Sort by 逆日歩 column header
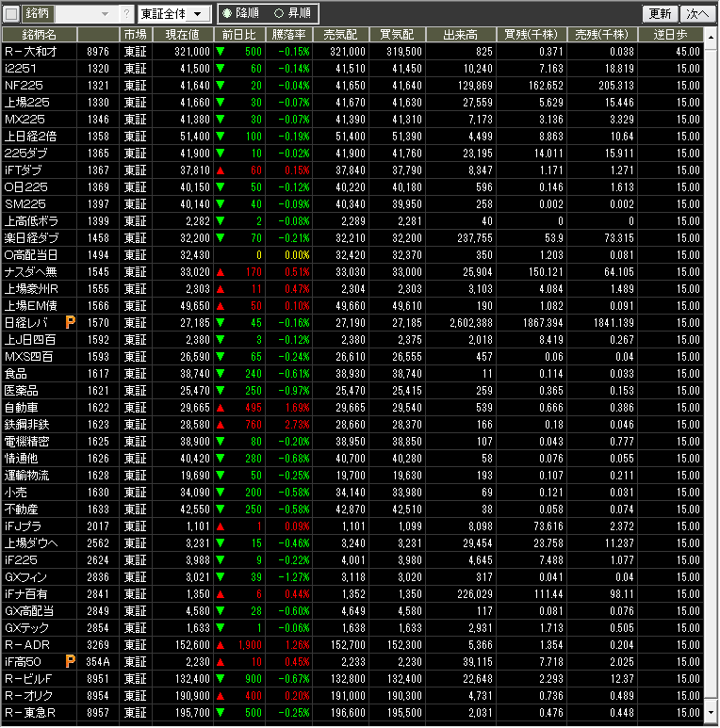Screen dimensions: 720x728 tap(671, 34)
